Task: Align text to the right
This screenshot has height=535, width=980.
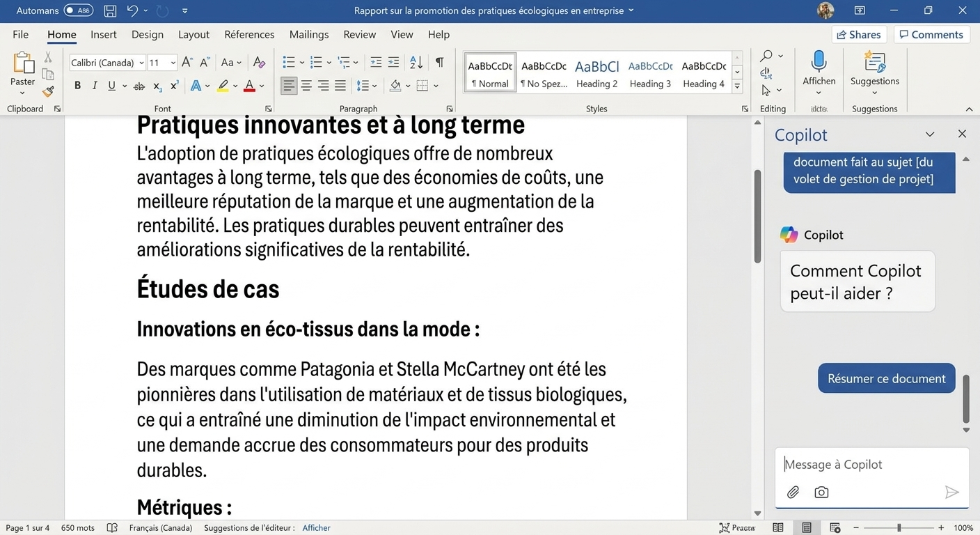Action: [323, 86]
